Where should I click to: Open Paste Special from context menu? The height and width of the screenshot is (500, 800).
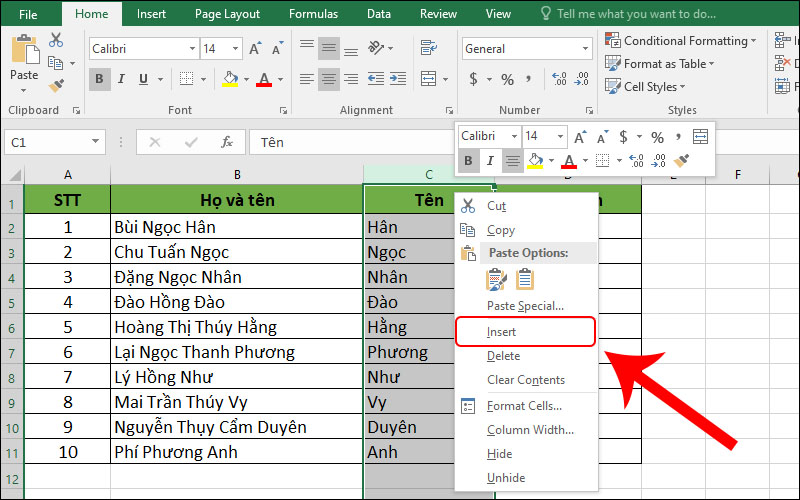(x=527, y=306)
